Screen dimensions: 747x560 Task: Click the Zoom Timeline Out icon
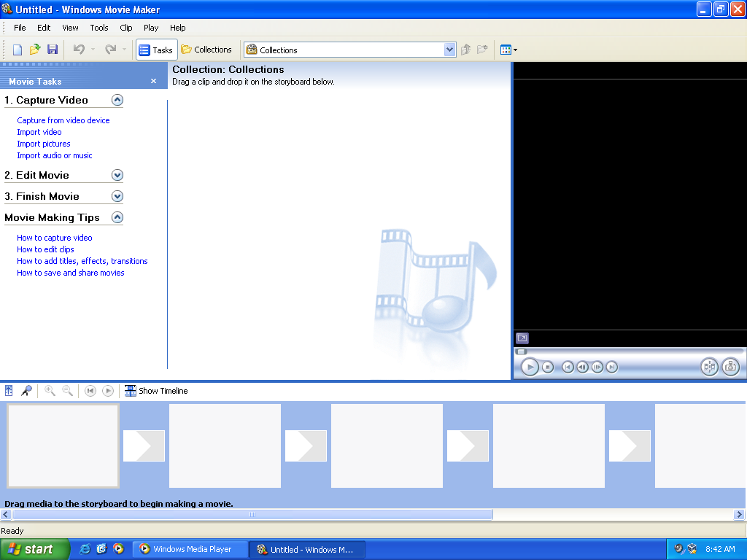[x=68, y=391]
